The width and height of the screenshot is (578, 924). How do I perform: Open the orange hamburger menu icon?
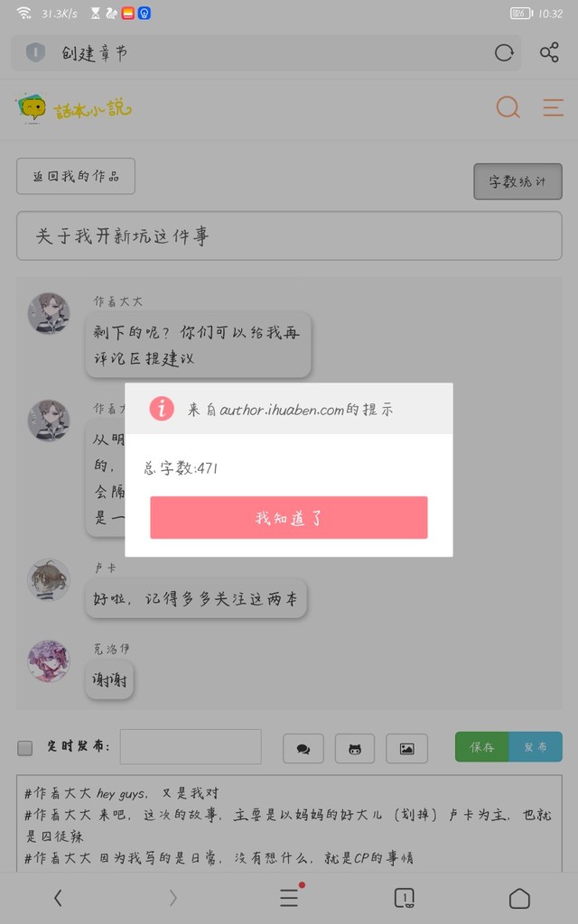(553, 107)
